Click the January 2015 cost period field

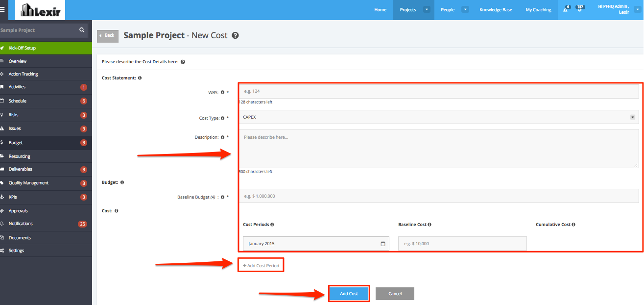[316, 244]
